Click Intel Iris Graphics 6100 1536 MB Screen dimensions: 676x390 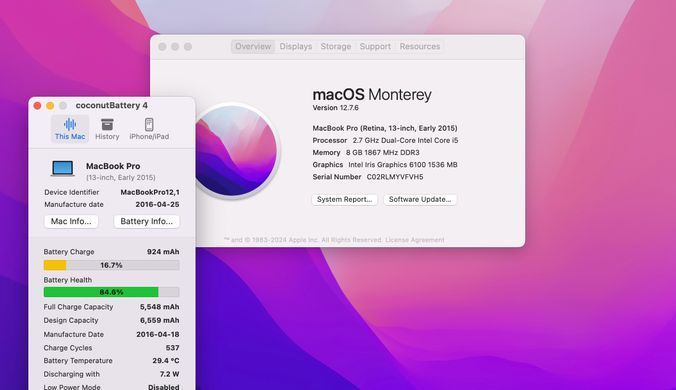pyautogui.click(x=403, y=165)
